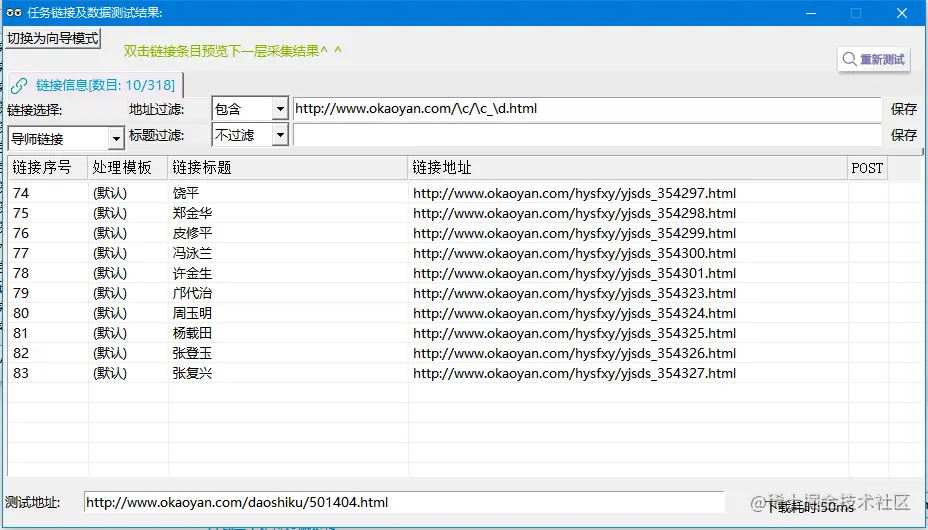
Task: Click the URL ending yjsds_354325.html
Action: [575, 334]
